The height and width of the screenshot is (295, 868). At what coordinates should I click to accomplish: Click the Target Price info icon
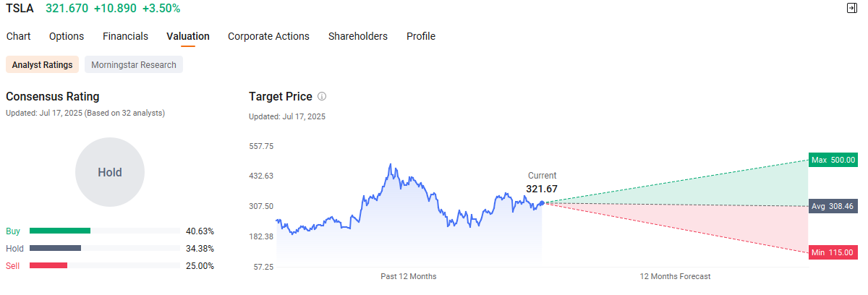tap(322, 96)
